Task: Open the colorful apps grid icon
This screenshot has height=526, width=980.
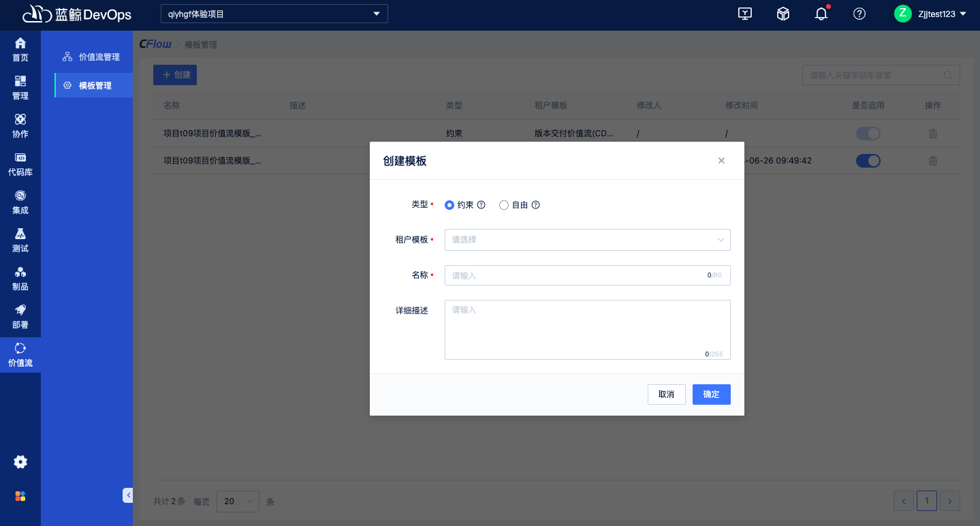Action: (x=20, y=496)
